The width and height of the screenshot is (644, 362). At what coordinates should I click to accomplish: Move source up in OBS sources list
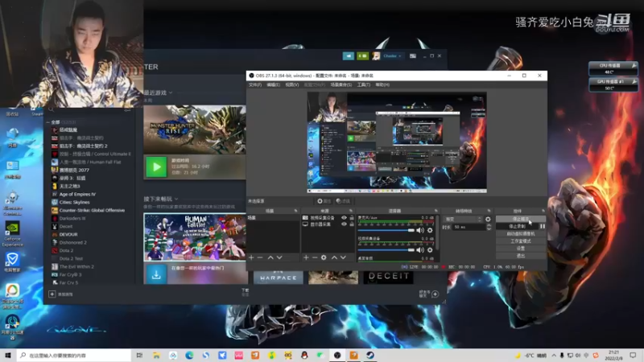pos(334,257)
